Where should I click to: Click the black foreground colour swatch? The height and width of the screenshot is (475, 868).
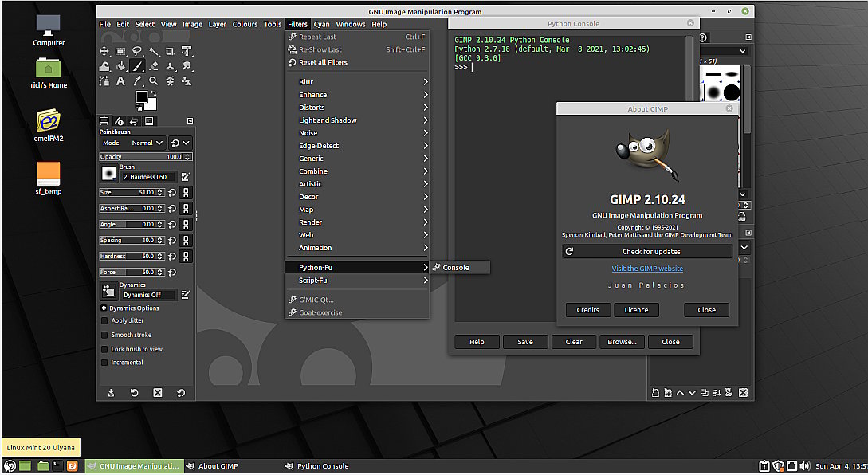pos(141,97)
